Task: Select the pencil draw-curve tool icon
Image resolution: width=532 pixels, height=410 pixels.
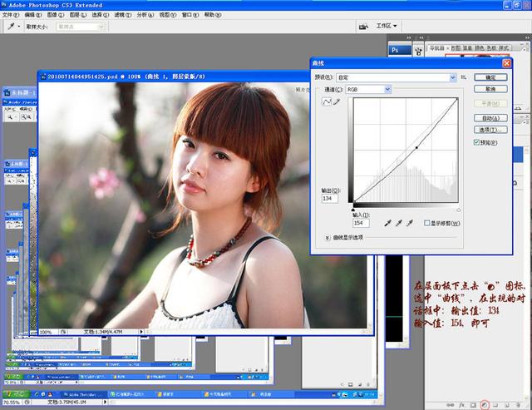Action: click(337, 101)
